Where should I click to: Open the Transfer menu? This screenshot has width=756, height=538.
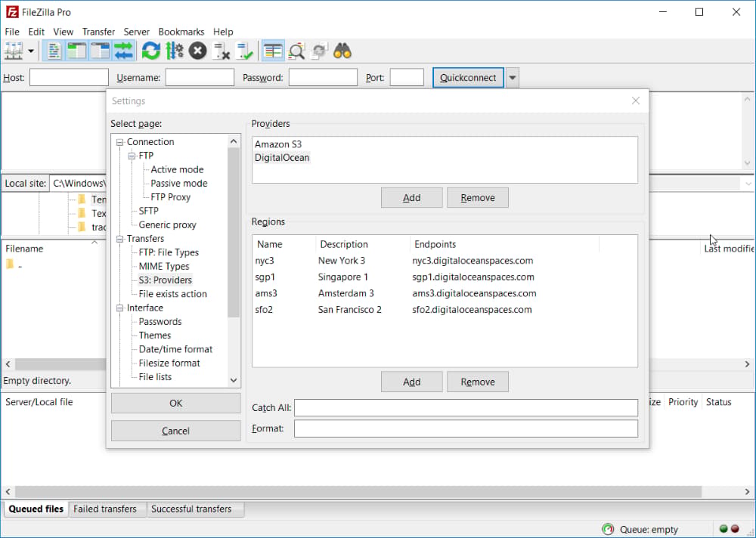tap(98, 32)
